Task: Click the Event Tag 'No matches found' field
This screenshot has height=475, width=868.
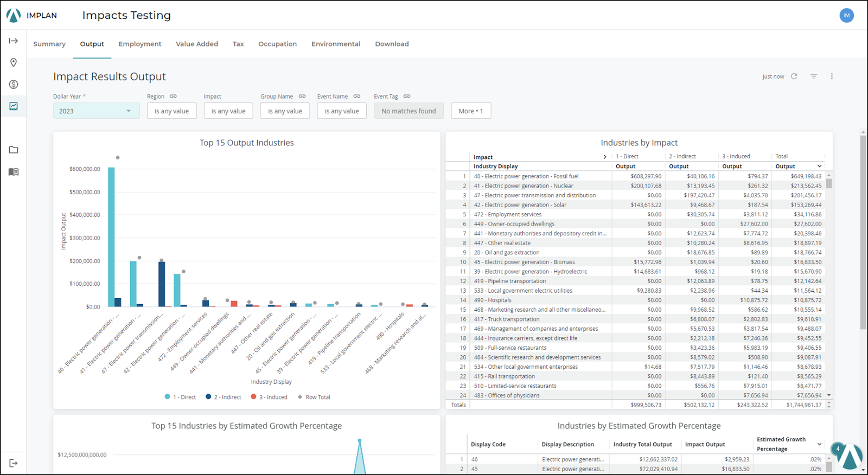Action: tap(409, 111)
